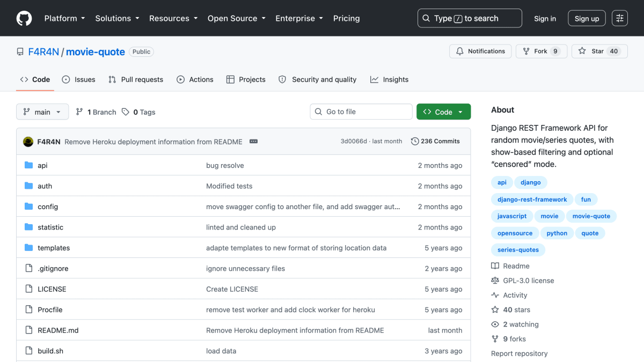Click the config folder icon
The height and width of the screenshot is (362, 644).
click(29, 206)
